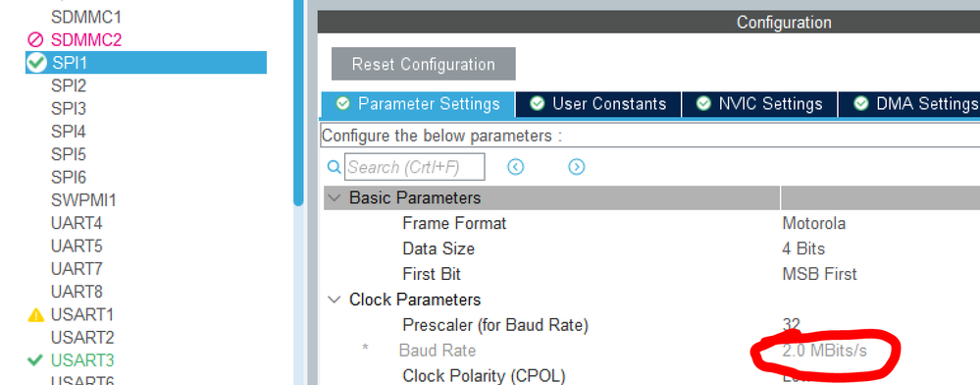Switch to the User Constants tab
The height and width of the screenshot is (385, 980).
point(598,104)
